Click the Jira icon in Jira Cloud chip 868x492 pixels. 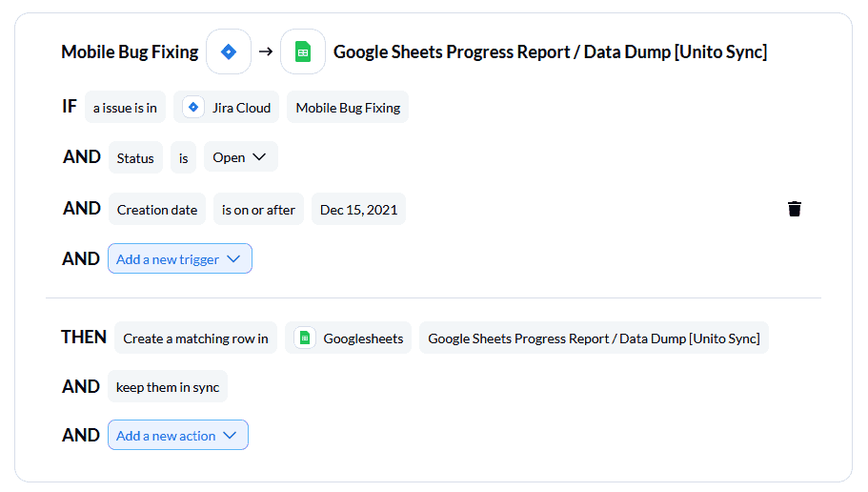coord(193,107)
